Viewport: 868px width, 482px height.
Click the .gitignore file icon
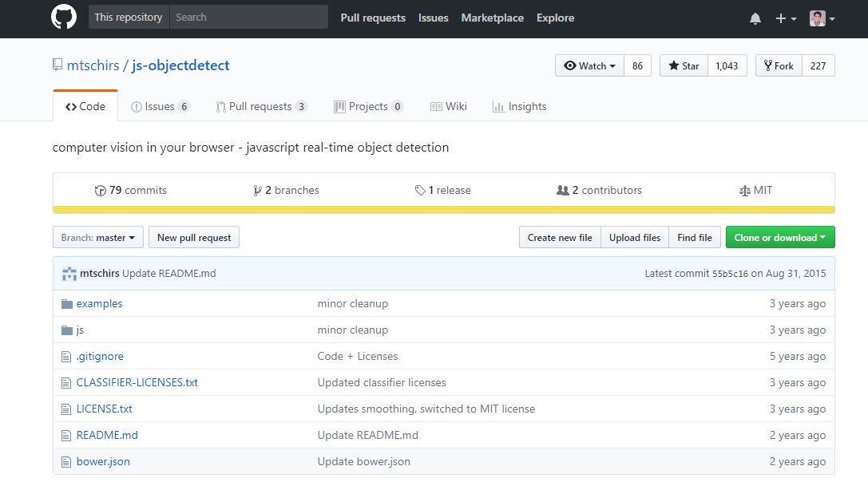click(x=66, y=357)
